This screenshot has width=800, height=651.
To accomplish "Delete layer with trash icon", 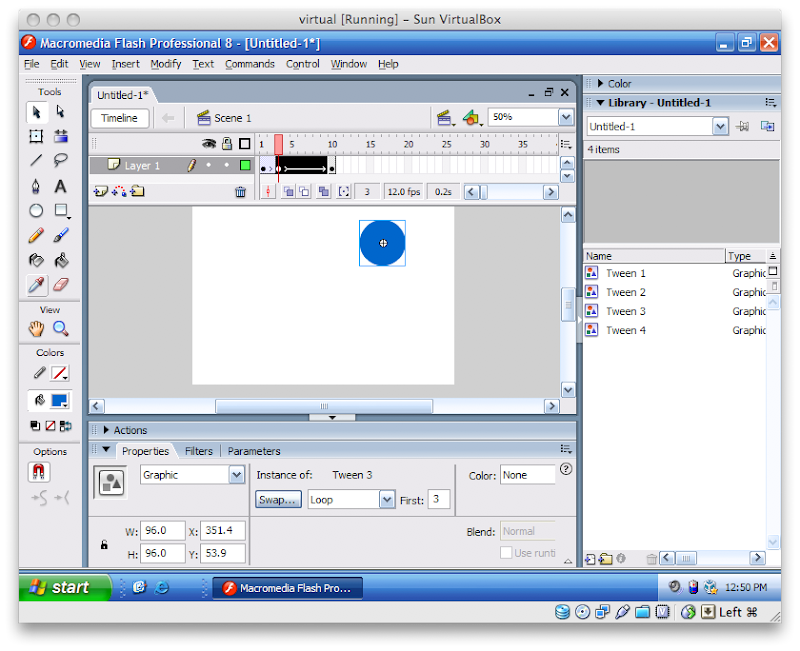I will 240,192.
